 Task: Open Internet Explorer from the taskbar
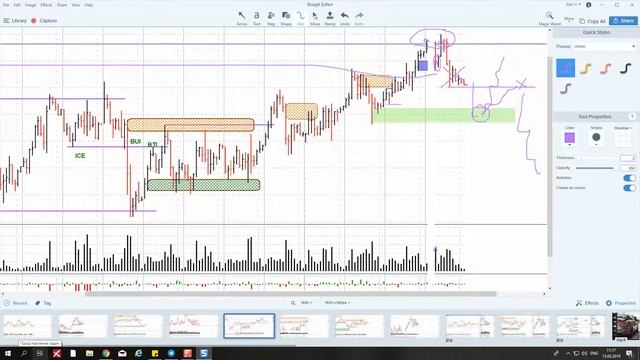point(138,353)
